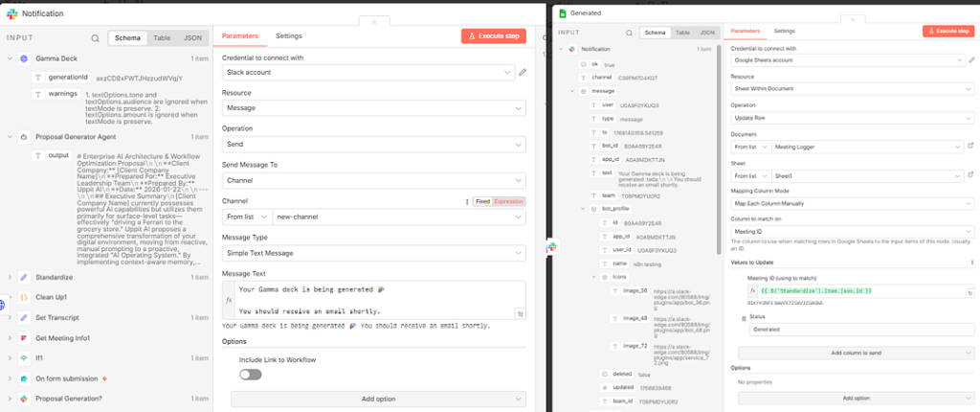The height and width of the screenshot is (412, 980).
Task: Select Fixed mode for Channel field
Action: pyautogui.click(x=482, y=201)
